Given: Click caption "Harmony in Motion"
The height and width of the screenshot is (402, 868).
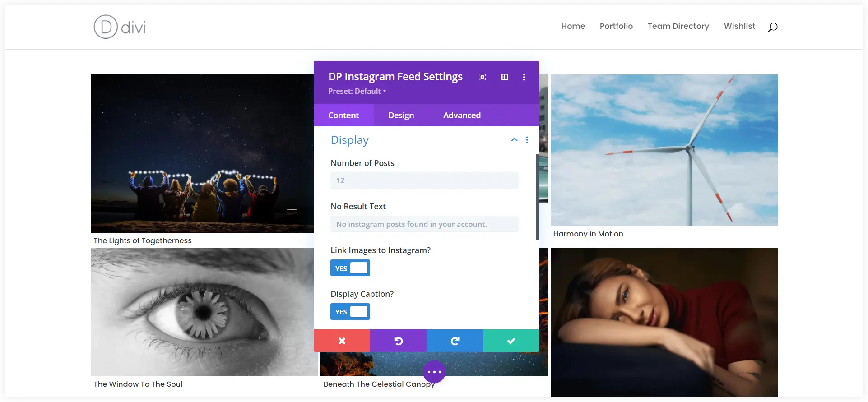Looking at the screenshot, I should point(588,234).
